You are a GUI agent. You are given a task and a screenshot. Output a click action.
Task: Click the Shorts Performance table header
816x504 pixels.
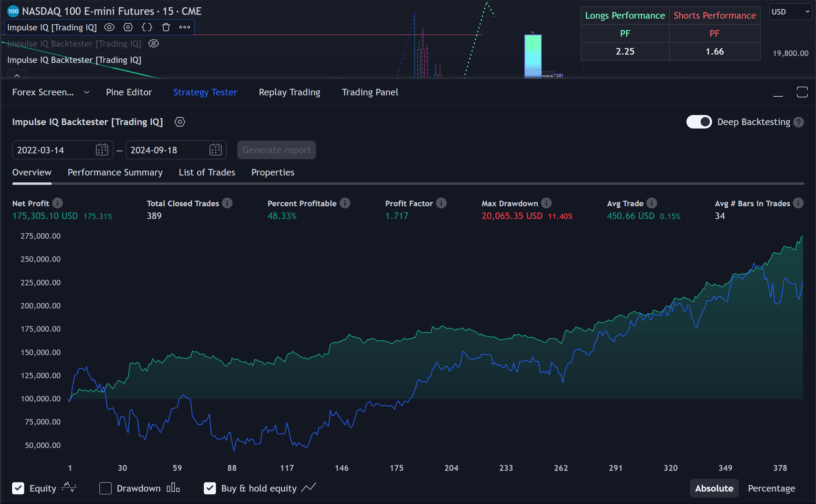(715, 16)
